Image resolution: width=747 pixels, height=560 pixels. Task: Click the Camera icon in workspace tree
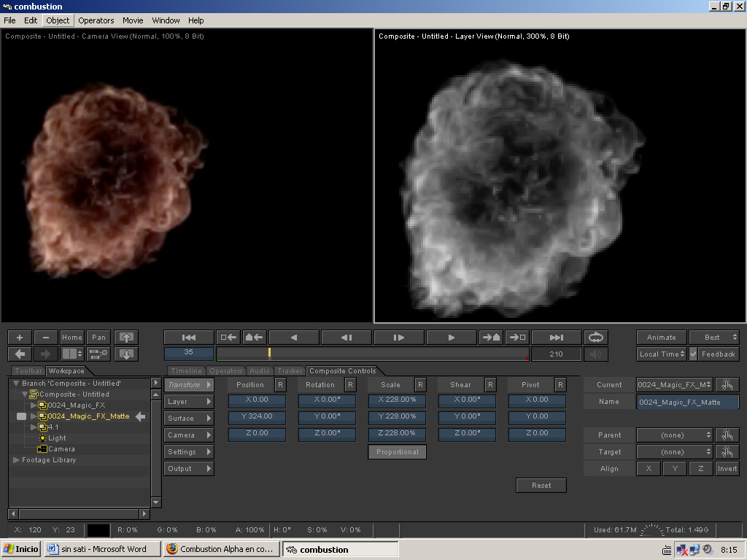coord(42,449)
